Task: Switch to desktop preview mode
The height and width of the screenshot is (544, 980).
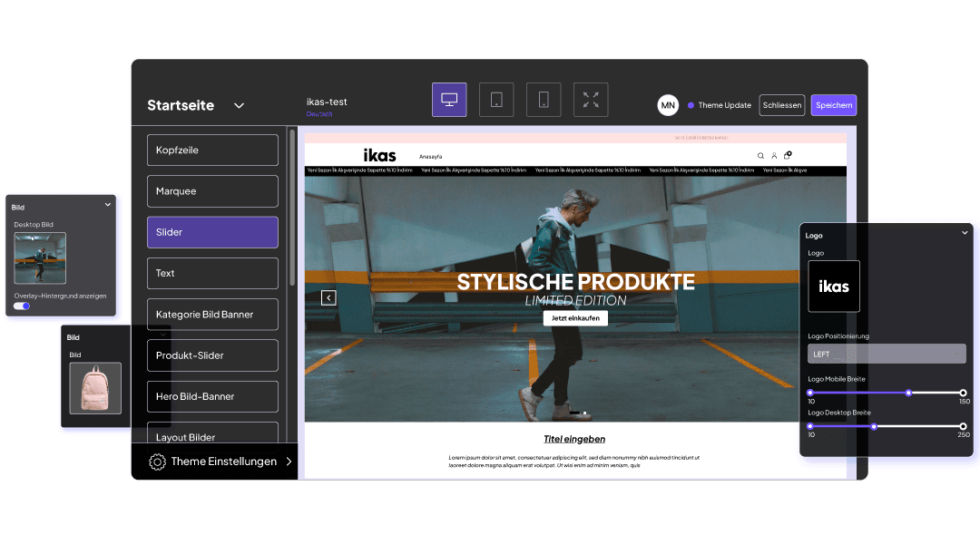Action: click(449, 100)
